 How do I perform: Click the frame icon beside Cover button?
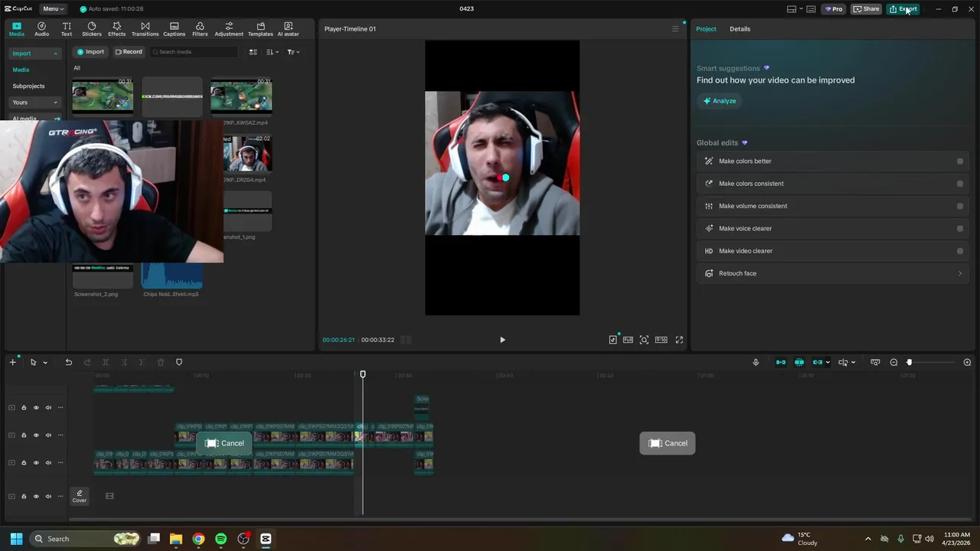(109, 496)
